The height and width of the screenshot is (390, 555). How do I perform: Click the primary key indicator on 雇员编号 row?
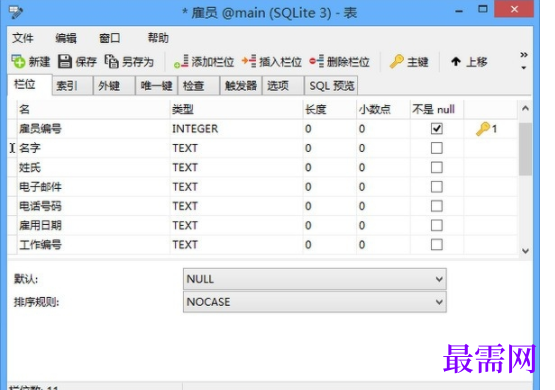coord(486,129)
